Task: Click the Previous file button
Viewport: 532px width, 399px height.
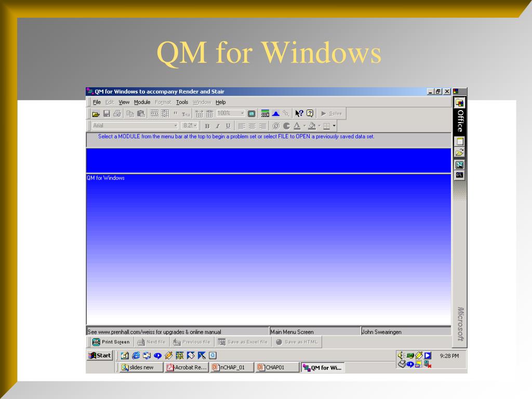Action: pyautogui.click(x=192, y=342)
